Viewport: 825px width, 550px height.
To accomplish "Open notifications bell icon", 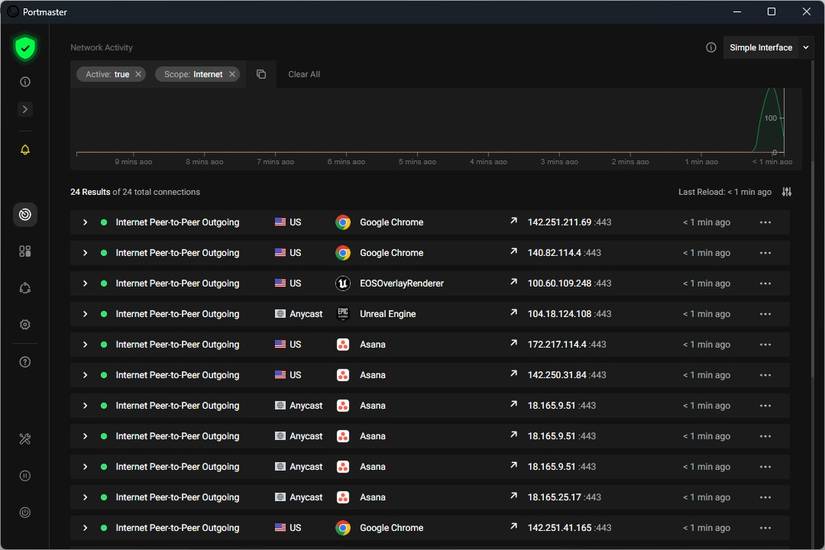I will [25, 150].
